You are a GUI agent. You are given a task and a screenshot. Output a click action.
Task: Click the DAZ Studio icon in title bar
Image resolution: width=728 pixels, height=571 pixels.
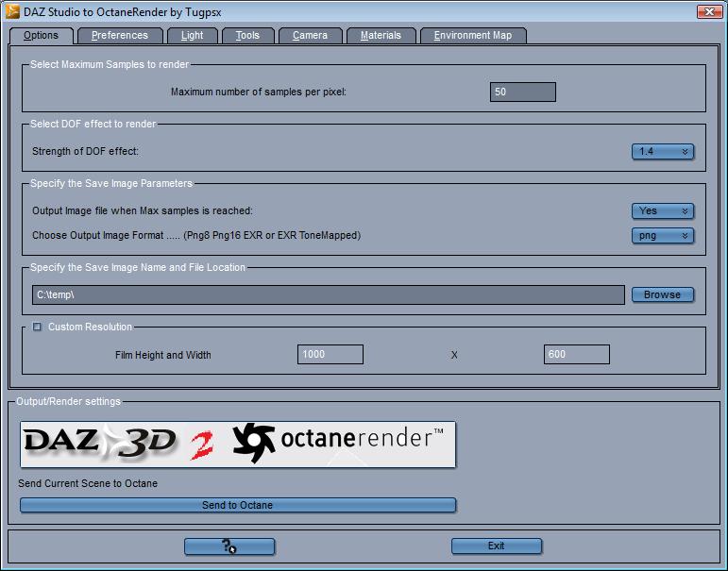tap(12, 11)
